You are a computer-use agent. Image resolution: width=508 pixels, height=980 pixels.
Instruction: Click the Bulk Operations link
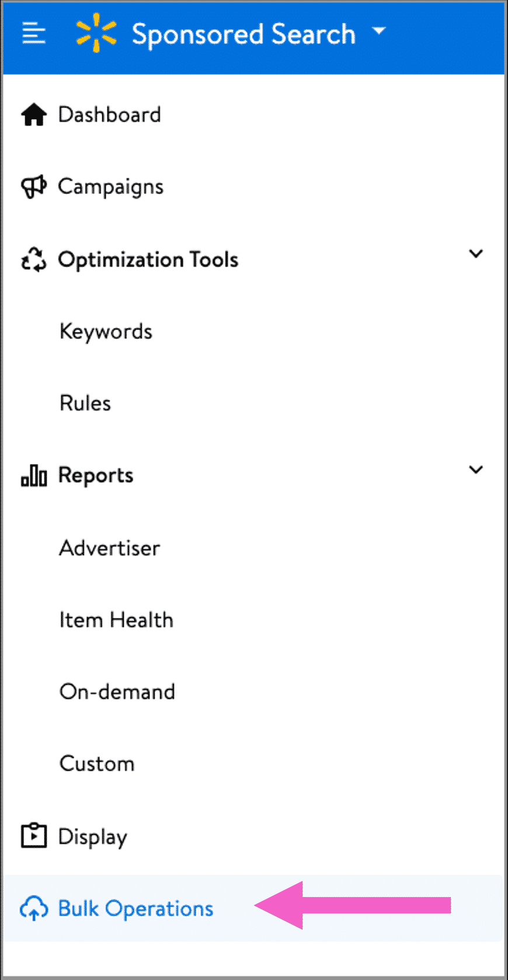[x=135, y=909]
